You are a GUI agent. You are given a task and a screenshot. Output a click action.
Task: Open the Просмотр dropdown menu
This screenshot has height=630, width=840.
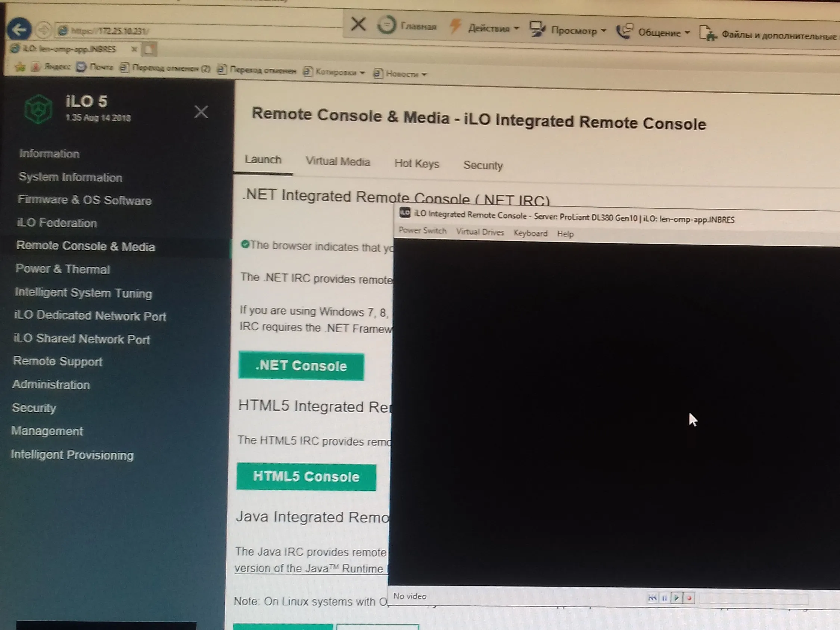pyautogui.click(x=578, y=31)
